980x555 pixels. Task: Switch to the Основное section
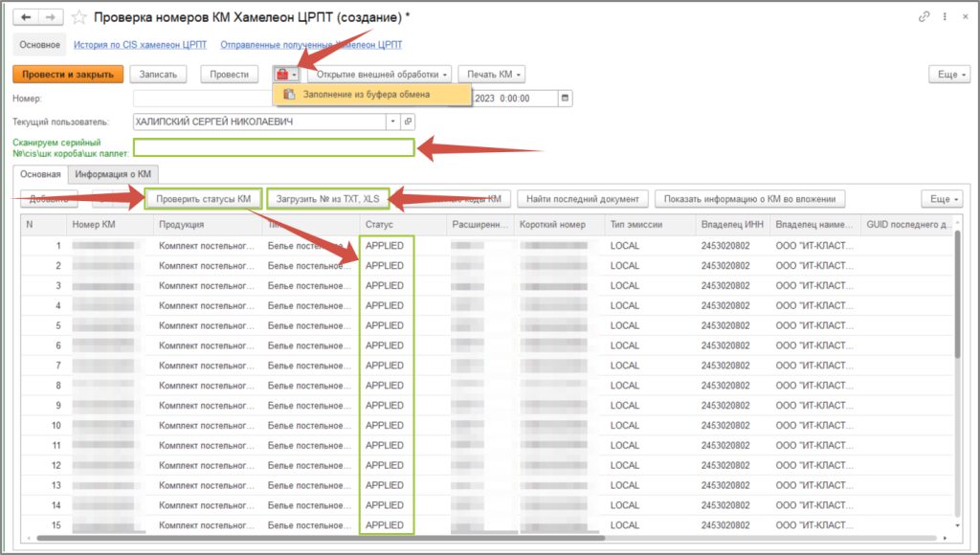(x=39, y=45)
